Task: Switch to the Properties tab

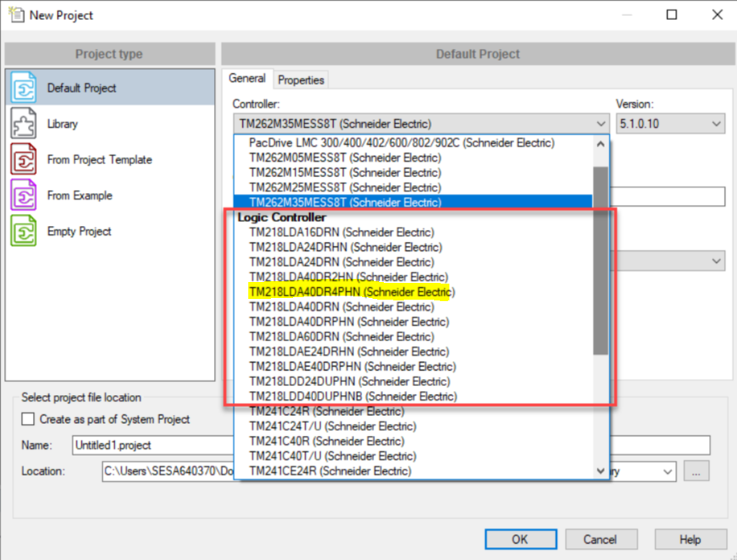Action: click(301, 80)
